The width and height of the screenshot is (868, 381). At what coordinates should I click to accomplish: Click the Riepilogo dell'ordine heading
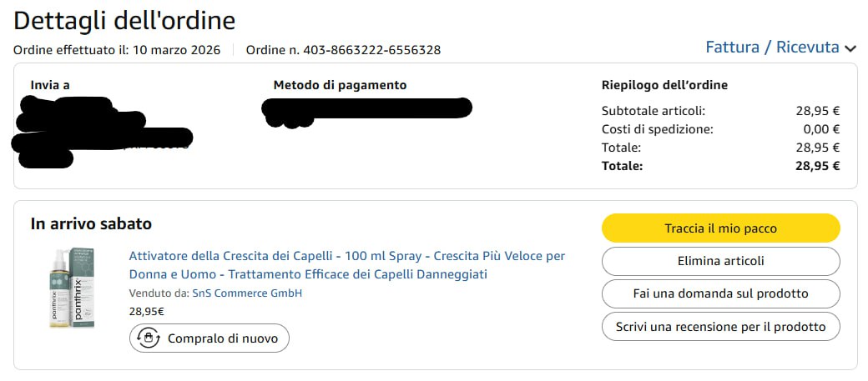tap(664, 85)
